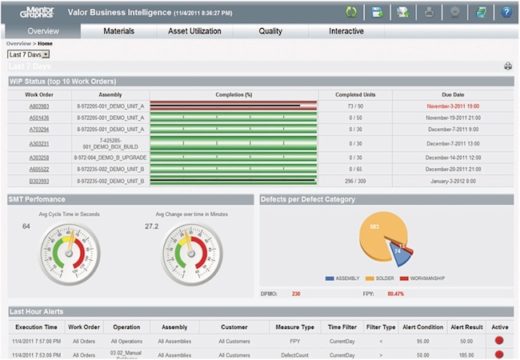The height and width of the screenshot is (360, 520).
Task: Click the Completed Units column header
Action: pos(355,95)
